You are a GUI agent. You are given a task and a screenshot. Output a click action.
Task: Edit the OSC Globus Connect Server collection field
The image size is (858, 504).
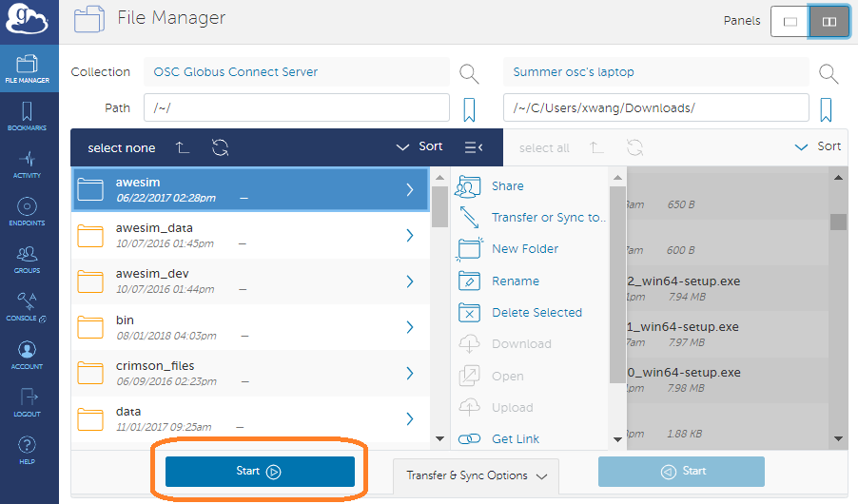(x=297, y=71)
